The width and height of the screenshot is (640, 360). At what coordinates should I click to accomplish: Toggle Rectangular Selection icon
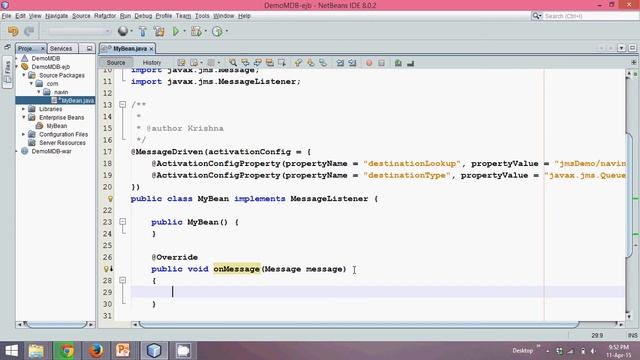coord(282,62)
